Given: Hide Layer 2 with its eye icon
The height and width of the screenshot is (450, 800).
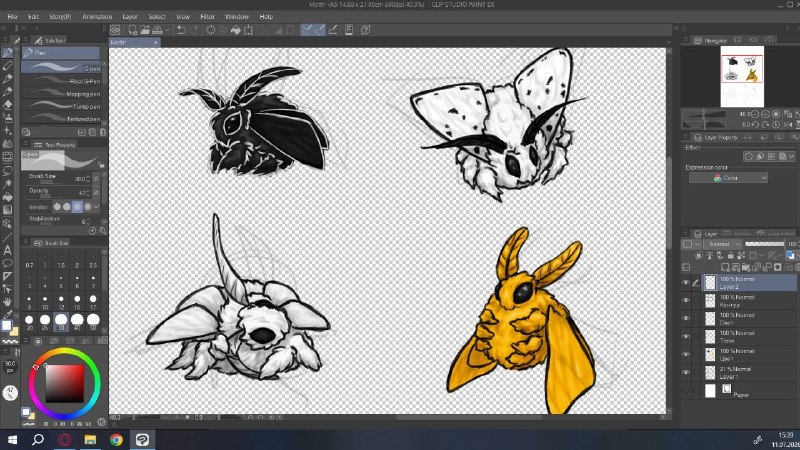Looking at the screenshot, I should coord(686,283).
